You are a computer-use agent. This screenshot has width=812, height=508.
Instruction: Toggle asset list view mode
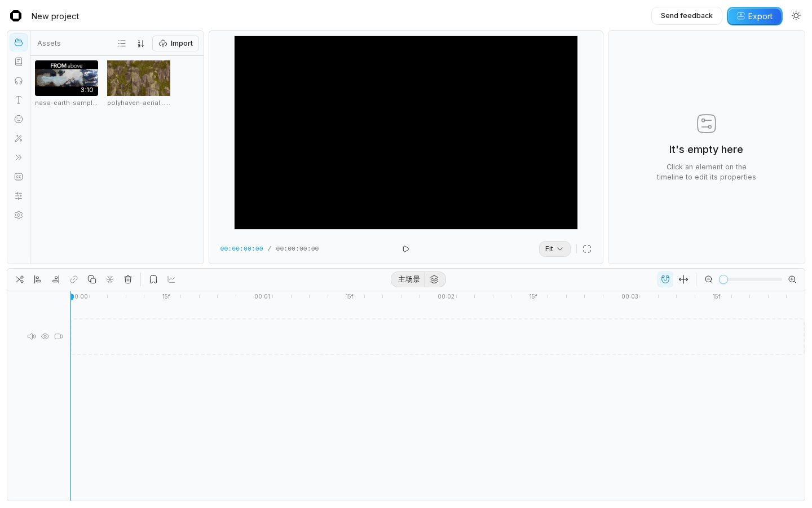point(122,43)
